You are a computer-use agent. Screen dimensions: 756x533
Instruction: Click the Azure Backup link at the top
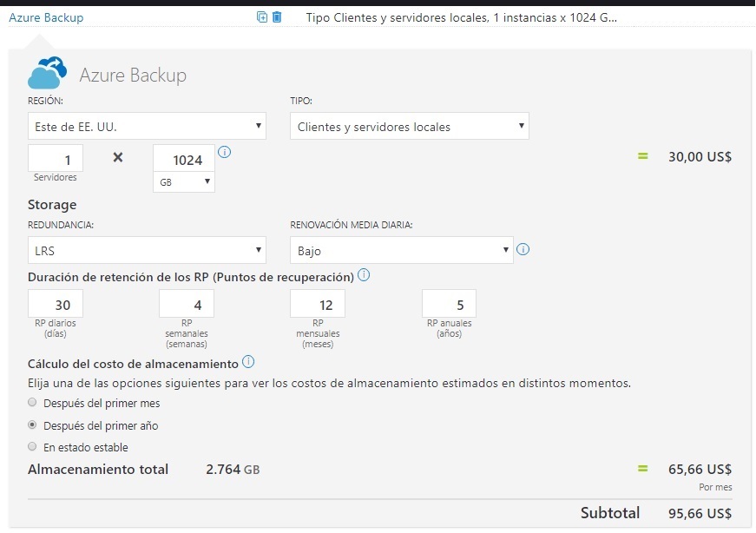coord(46,17)
